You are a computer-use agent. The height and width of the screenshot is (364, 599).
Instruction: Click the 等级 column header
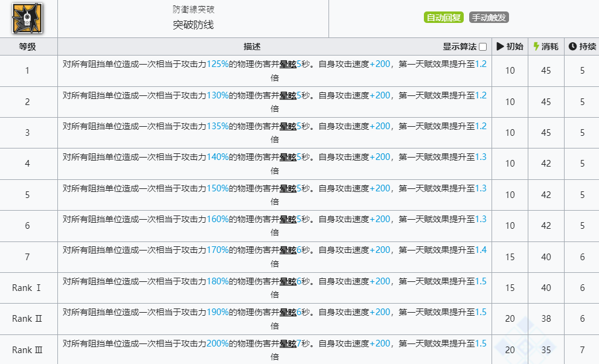[28, 46]
